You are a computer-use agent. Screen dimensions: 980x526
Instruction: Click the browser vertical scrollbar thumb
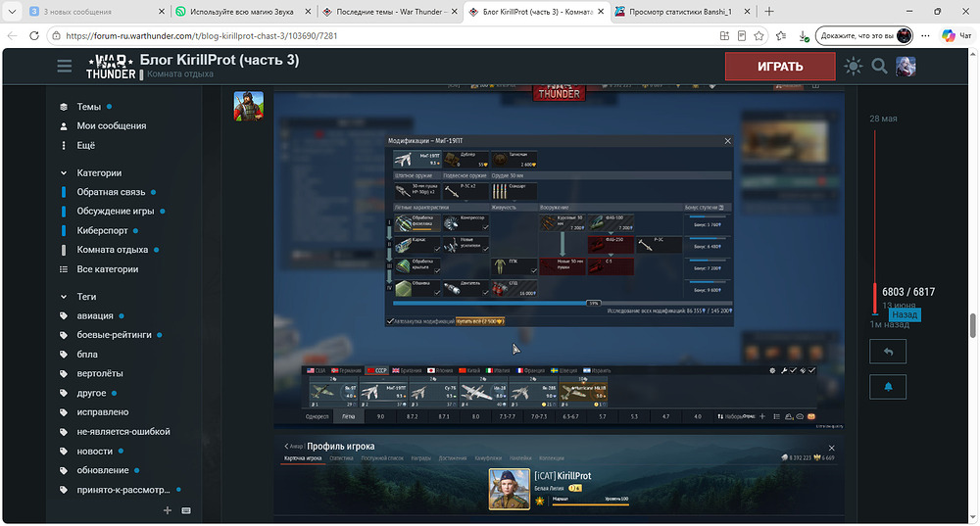pos(973,325)
